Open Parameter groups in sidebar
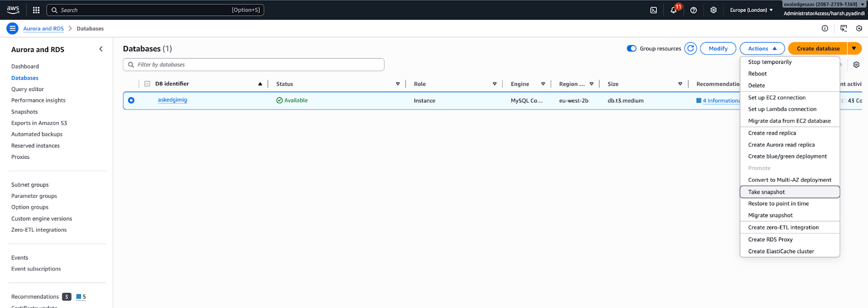The height and width of the screenshot is (308, 868). pos(34,196)
